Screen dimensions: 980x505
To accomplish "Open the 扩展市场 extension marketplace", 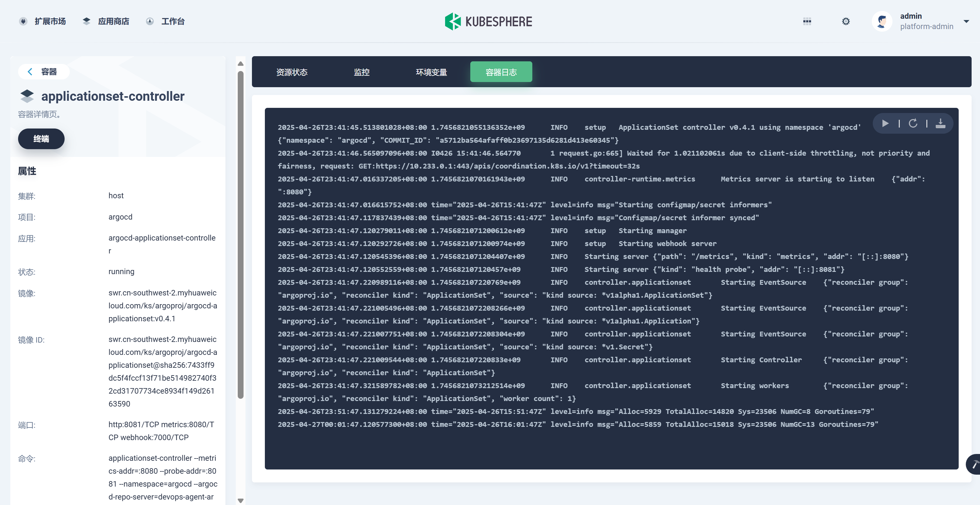I will 50,21.
